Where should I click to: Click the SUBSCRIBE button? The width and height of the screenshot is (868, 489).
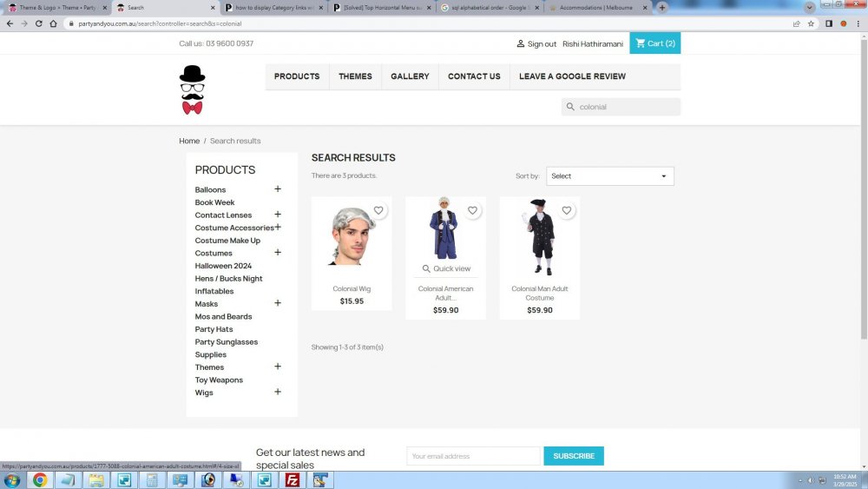(x=574, y=456)
